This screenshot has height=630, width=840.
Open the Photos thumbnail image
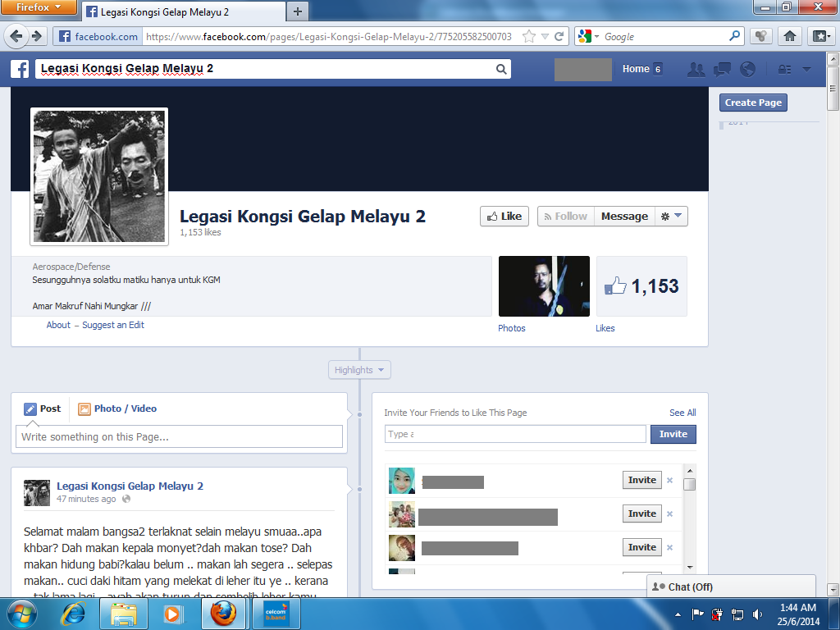pyautogui.click(x=544, y=286)
